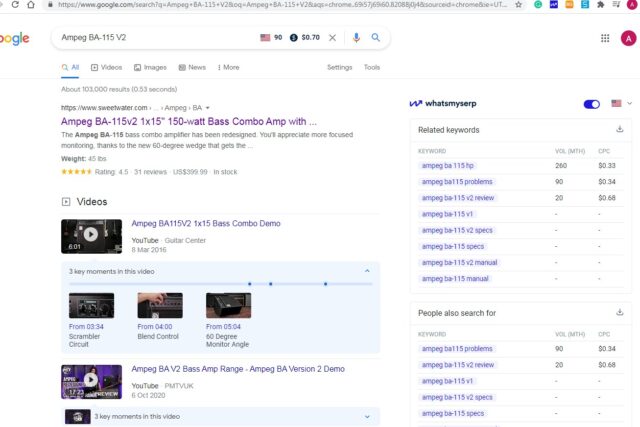Open search Tools
The image size is (640, 427).
[372, 67]
